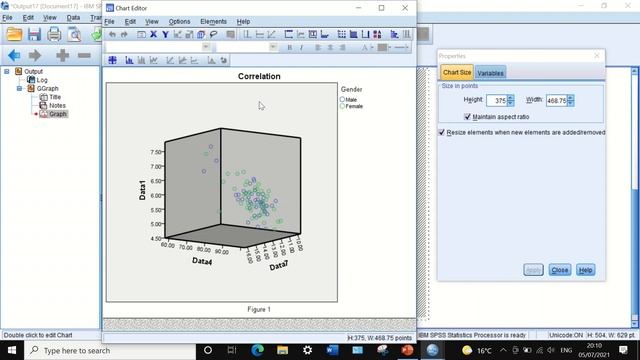
Task: Increase the Height value stepper
Action: click(x=510, y=98)
